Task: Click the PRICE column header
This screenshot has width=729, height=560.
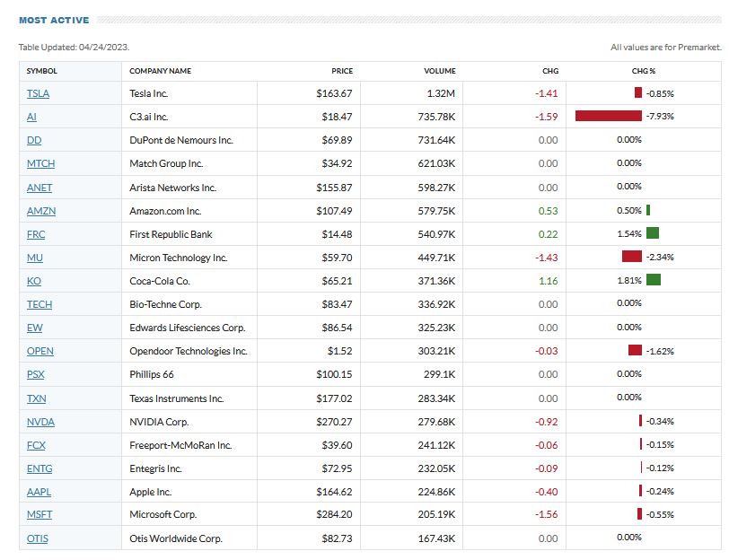Action: tap(342, 71)
